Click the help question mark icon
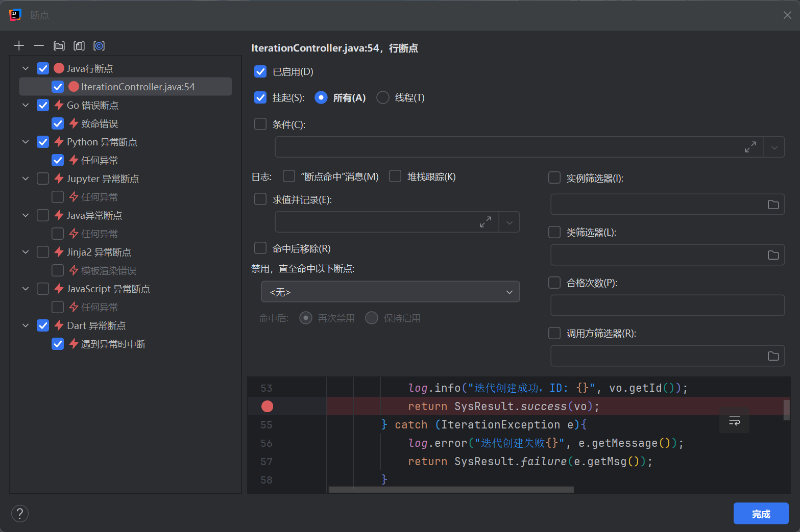The image size is (800, 532). [x=20, y=514]
